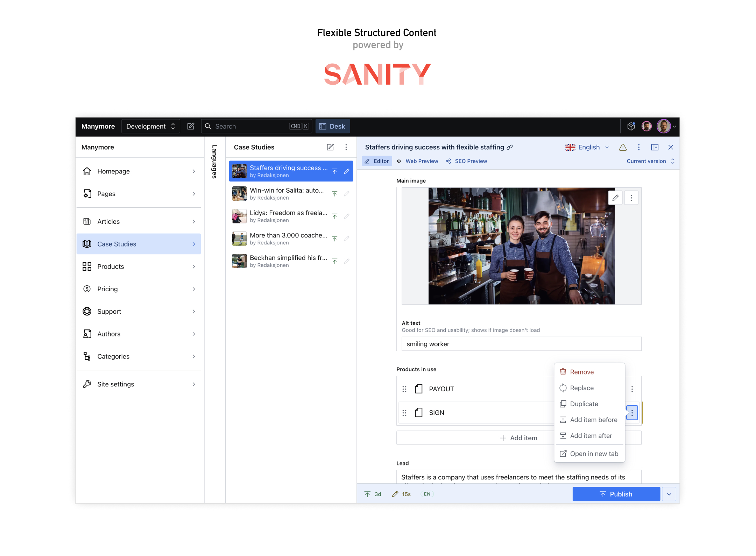The width and height of the screenshot is (756, 556).
Task: Open the main image three-dot options menu
Action: [x=631, y=198]
